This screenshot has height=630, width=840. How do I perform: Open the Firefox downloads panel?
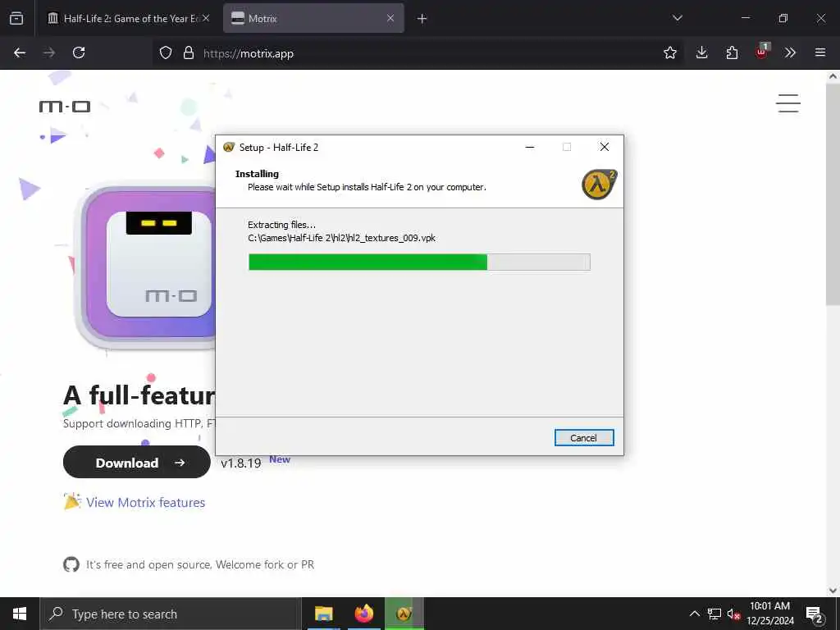[x=702, y=53]
